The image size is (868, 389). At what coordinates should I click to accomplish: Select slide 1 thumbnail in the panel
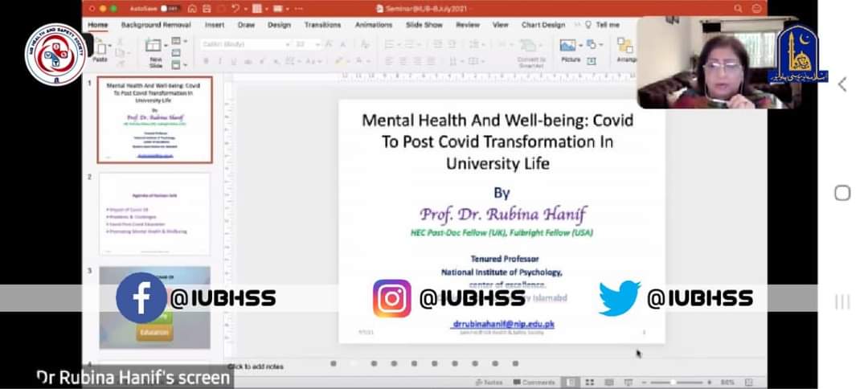click(154, 120)
